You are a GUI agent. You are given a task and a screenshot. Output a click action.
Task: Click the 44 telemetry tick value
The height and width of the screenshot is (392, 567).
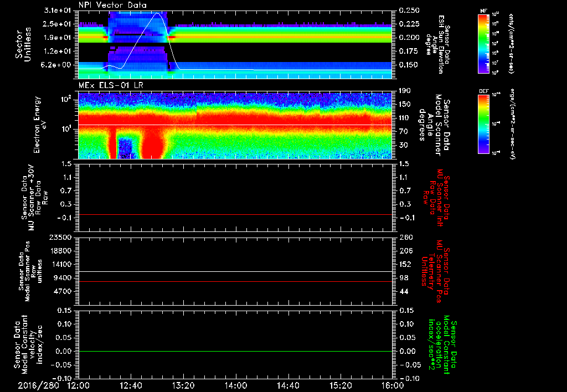[404, 291]
